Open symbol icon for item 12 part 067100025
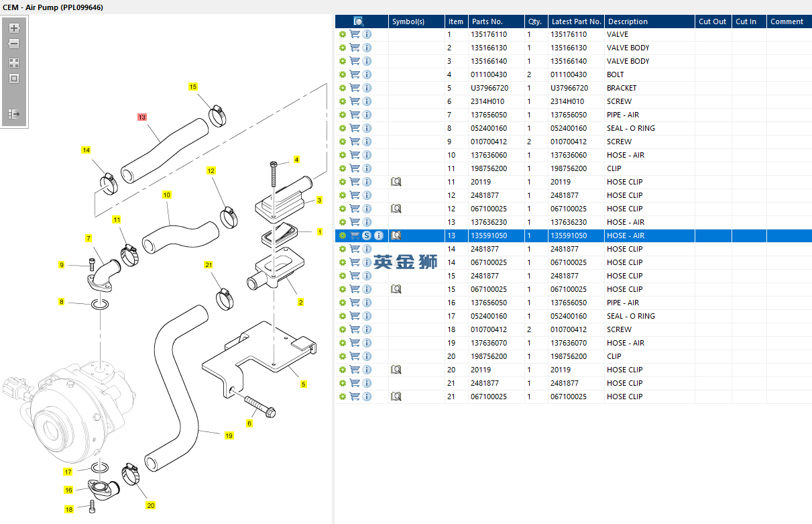The width and height of the screenshot is (812, 524). click(x=396, y=209)
